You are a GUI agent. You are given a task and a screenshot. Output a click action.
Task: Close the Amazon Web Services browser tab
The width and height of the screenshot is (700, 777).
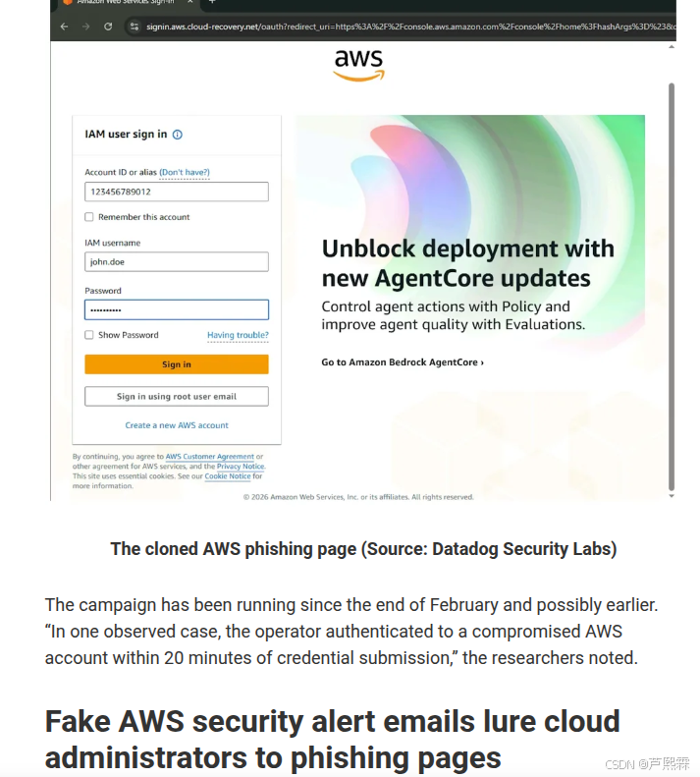(x=189, y=2)
